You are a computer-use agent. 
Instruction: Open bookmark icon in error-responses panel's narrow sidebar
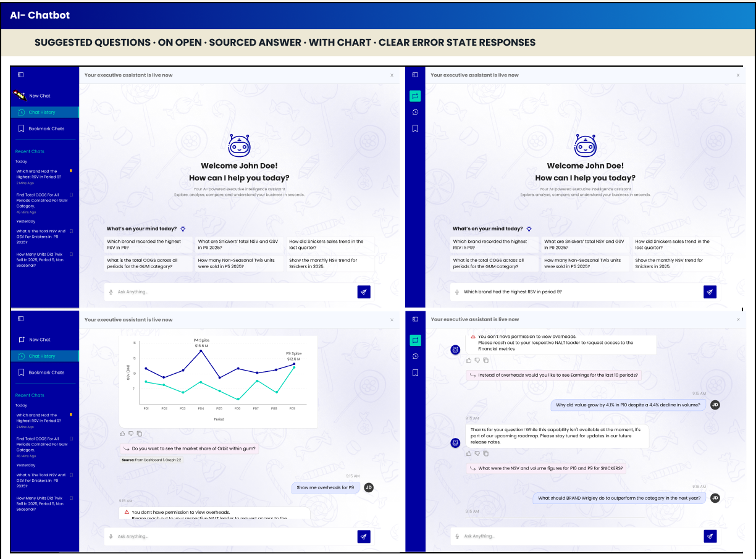tap(415, 372)
